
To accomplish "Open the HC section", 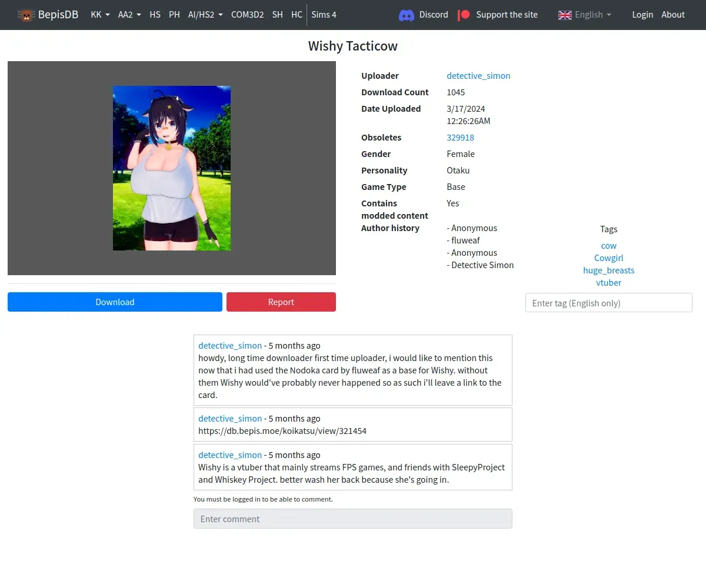I will tap(297, 15).
